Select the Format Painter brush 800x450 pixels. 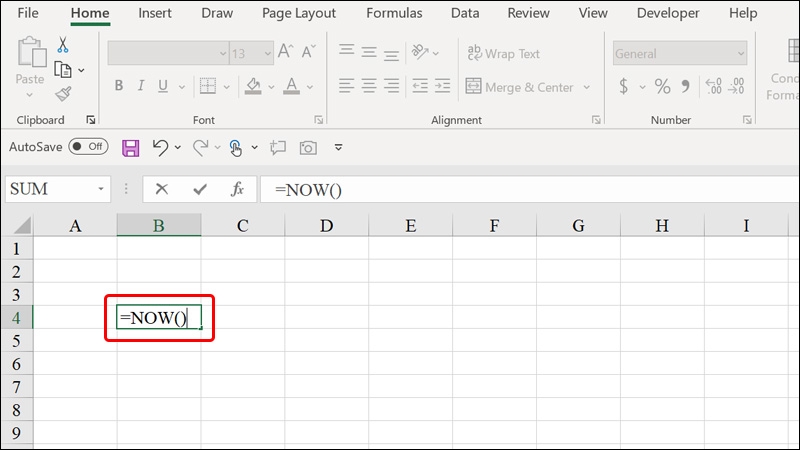coord(63,93)
